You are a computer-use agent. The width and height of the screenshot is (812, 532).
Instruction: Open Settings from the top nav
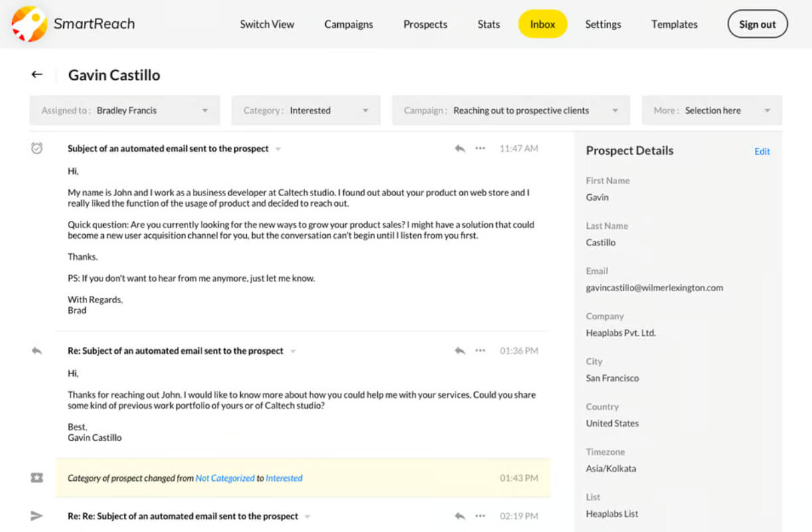tap(603, 24)
